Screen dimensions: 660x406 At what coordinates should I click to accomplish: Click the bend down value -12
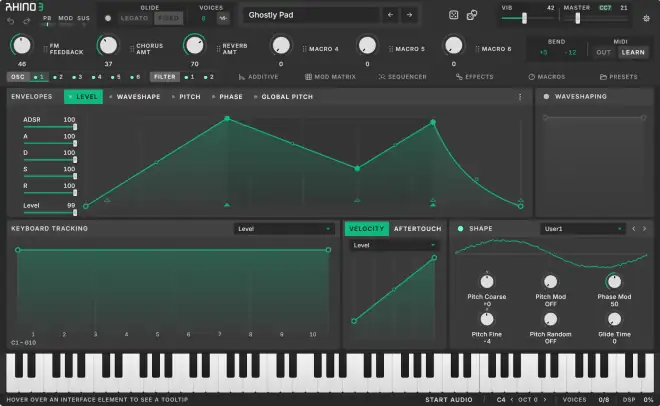point(571,53)
